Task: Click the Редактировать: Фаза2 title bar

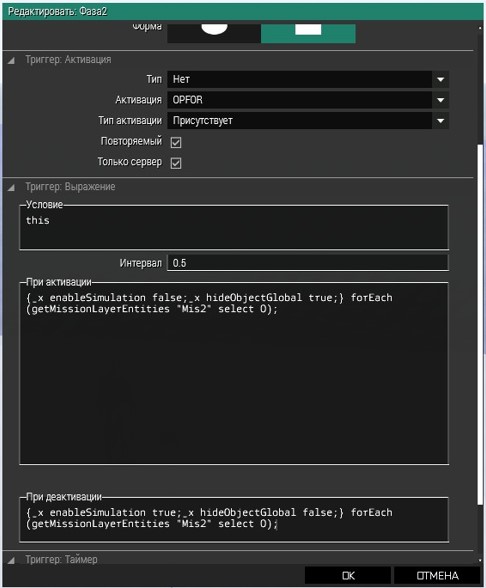Action: pyautogui.click(x=243, y=12)
